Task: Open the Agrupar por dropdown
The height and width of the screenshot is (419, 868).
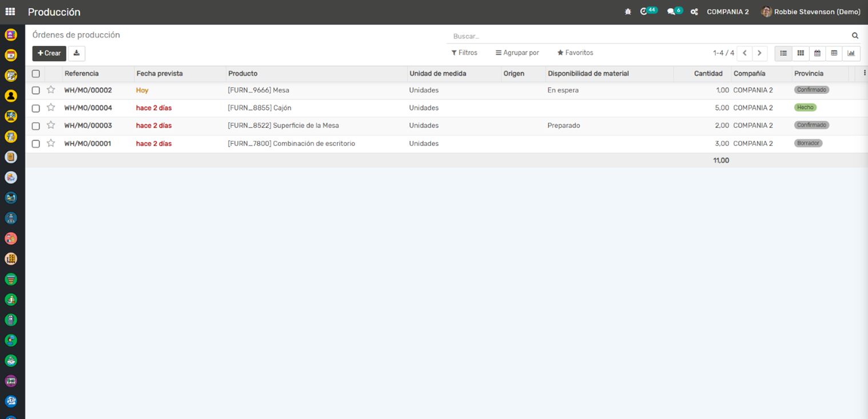Action: tap(517, 53)
